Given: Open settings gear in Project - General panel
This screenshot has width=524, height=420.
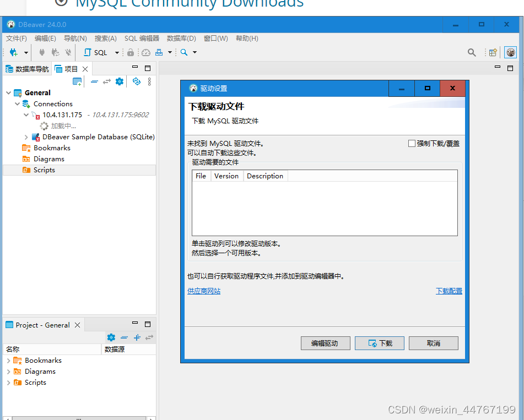Looking at the screenshot, I should click(x=111, y=337).
